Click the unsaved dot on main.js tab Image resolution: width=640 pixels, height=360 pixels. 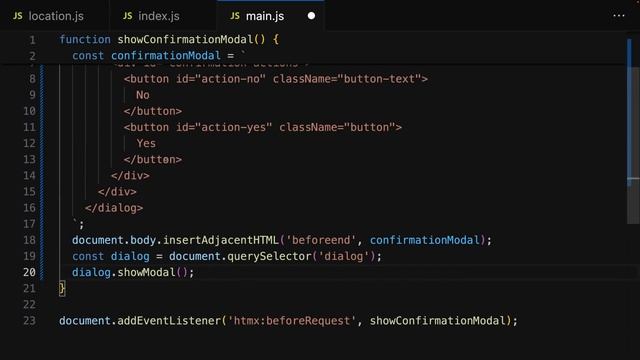311,16
